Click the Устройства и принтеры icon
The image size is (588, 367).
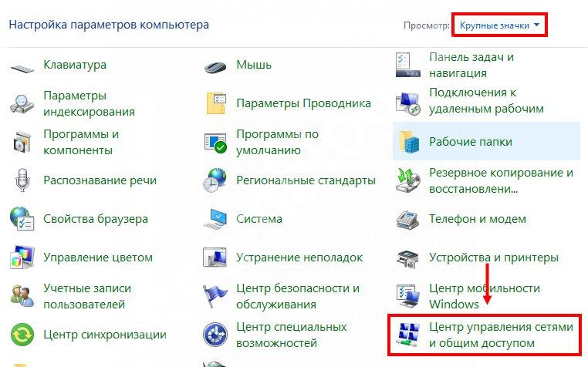point(408,258)
